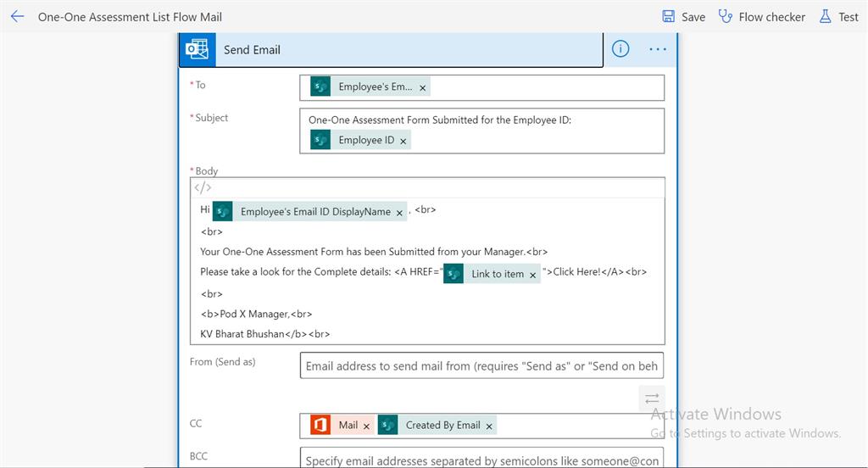Select the Mail token label in CC

348,425
